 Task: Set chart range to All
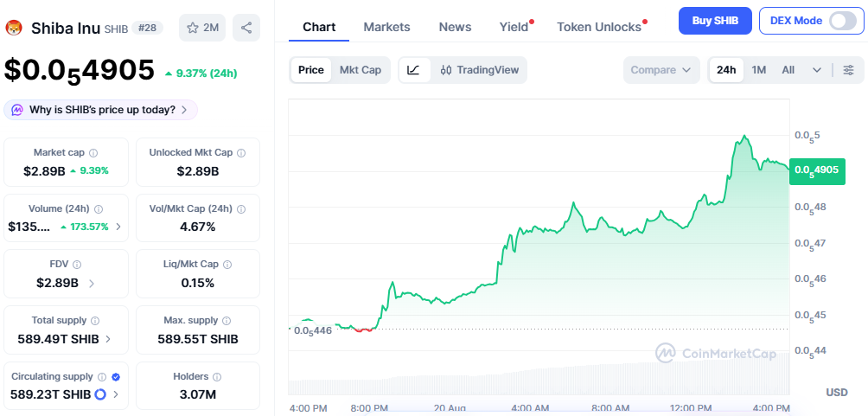(788, 70)
